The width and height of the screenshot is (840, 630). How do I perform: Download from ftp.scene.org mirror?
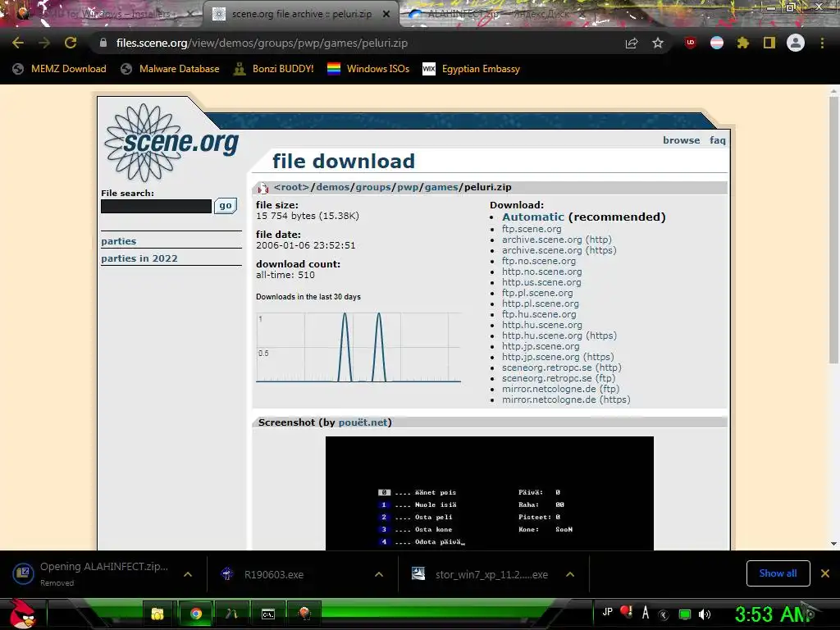tap(532, 229)
